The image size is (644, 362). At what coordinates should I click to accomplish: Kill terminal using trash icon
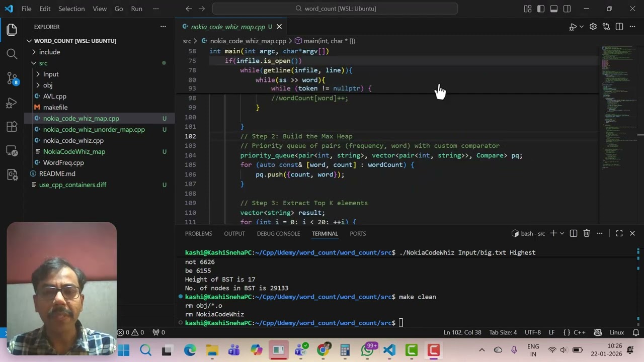587,233
